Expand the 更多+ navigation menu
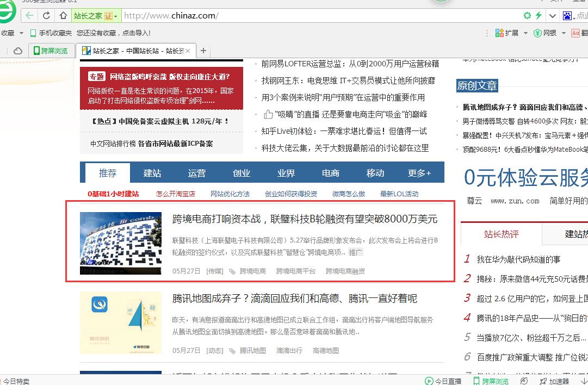588x385 pixels. 419,173
